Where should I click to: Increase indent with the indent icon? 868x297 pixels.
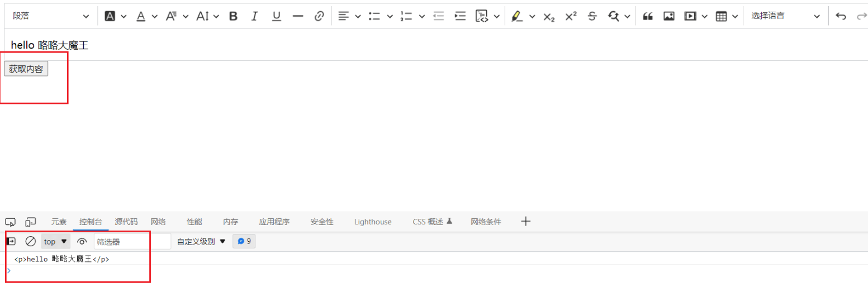coord(460,16)
